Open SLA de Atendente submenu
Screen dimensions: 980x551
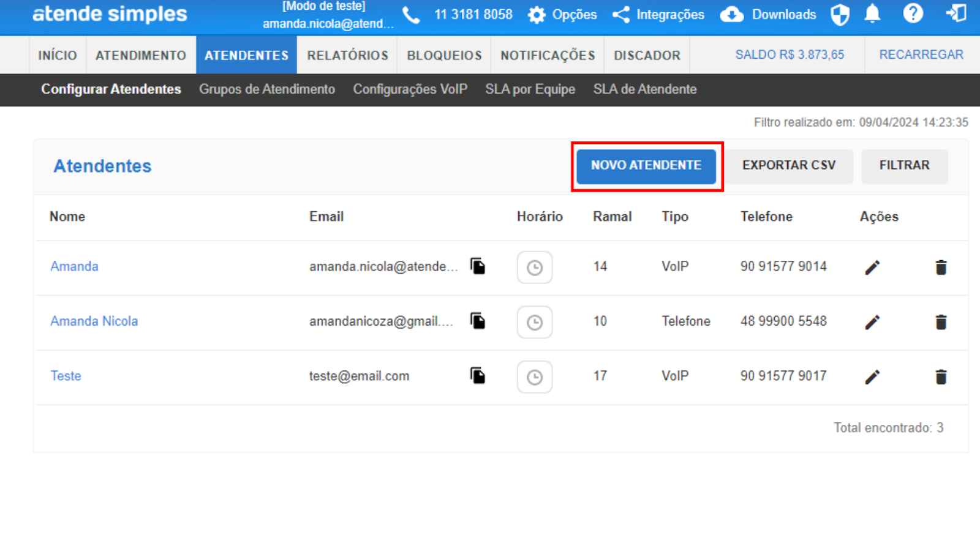click(644, 89)
